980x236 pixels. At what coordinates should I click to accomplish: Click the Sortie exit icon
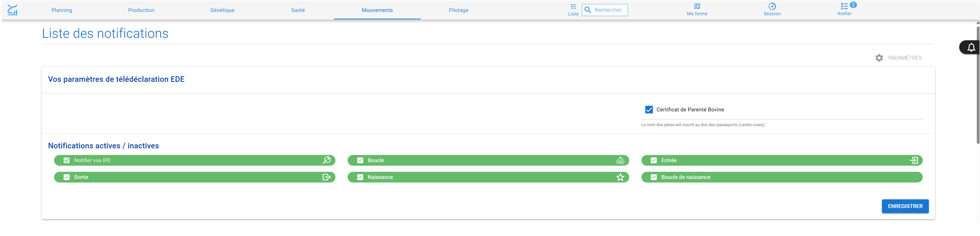(327, 177)
